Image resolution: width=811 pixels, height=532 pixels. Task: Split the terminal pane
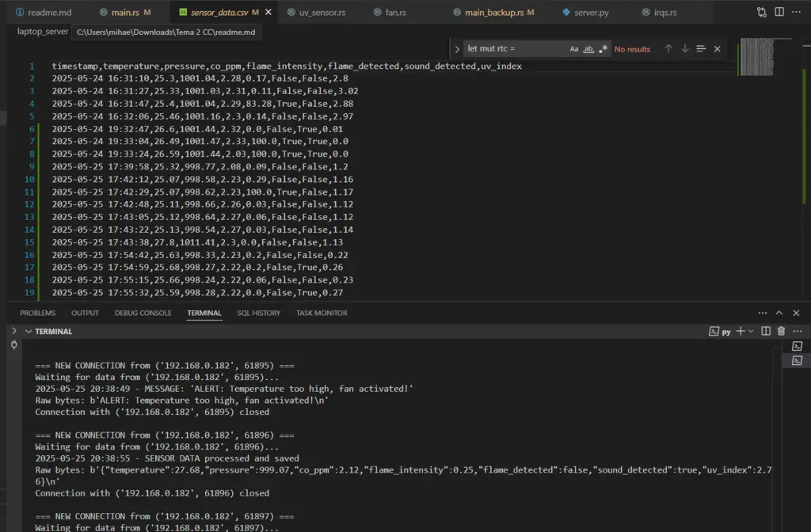point(766,332)
